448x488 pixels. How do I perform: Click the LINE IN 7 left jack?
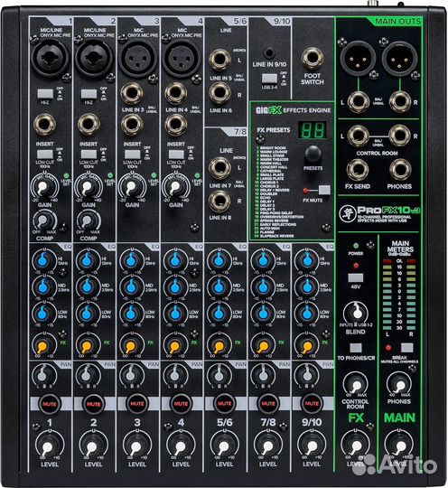click(219, 167)
